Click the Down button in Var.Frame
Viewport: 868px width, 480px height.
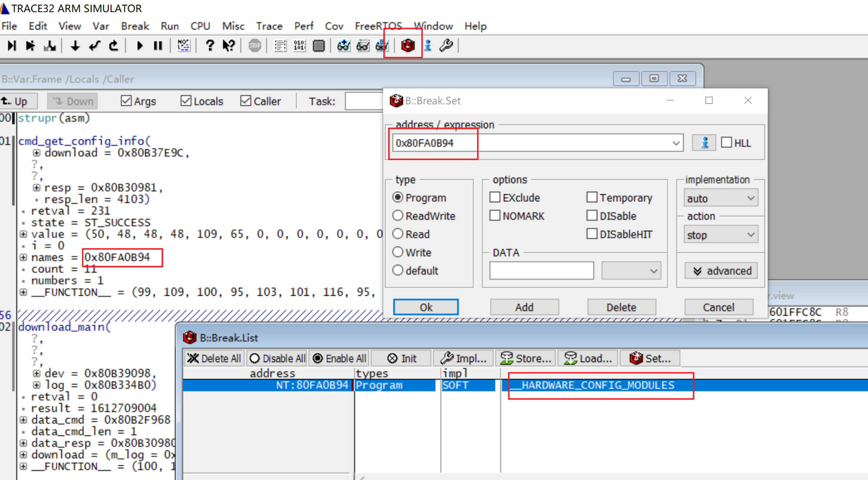(72, 101)
